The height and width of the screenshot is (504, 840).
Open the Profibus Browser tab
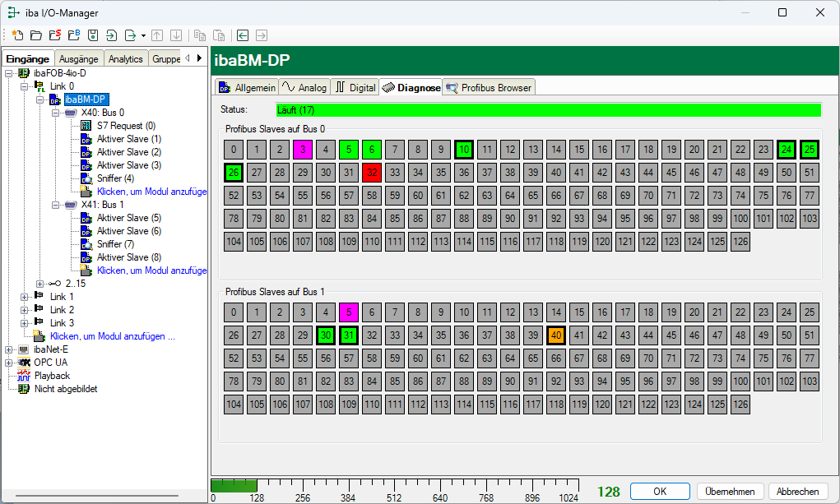[490, 87]
